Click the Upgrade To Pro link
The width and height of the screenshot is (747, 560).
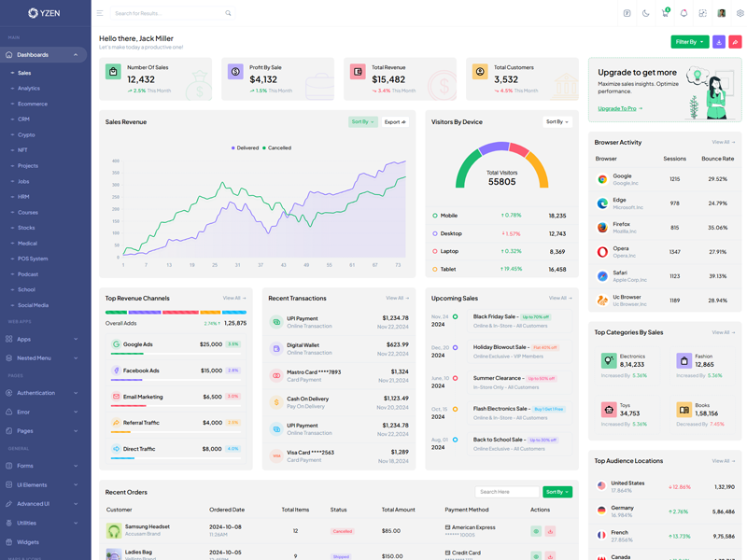pyautogui.click(x=620, y=108)
